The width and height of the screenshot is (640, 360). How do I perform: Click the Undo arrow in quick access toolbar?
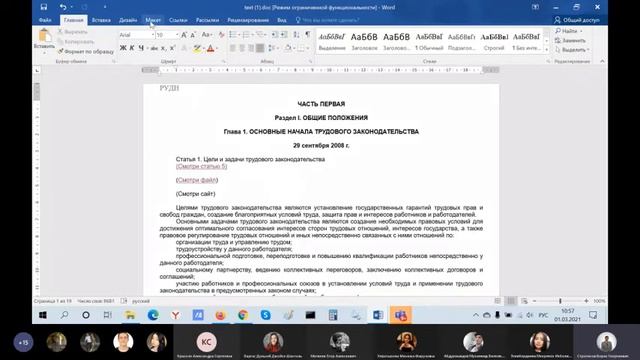(x=63, y=7)
